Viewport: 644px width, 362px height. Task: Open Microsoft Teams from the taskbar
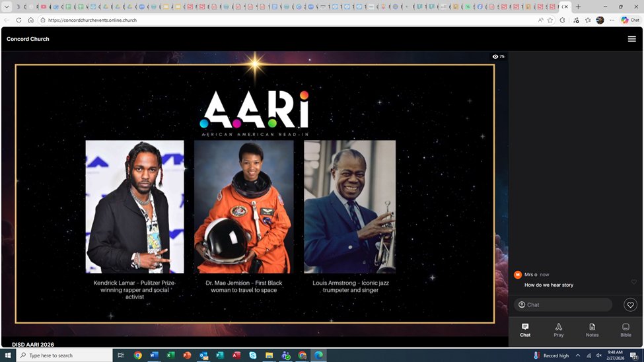[x=286, y=355]
